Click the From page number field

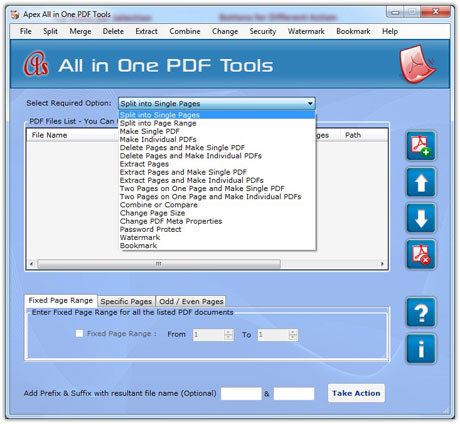tap(209, 335)
